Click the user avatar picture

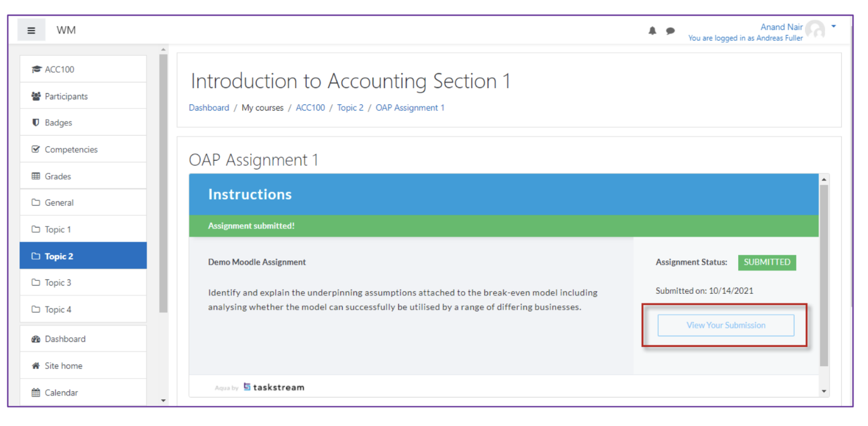[x=815, y=30]
